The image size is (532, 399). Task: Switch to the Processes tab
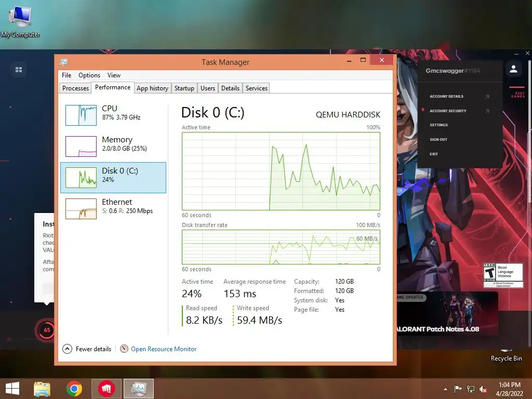(75, 88)
